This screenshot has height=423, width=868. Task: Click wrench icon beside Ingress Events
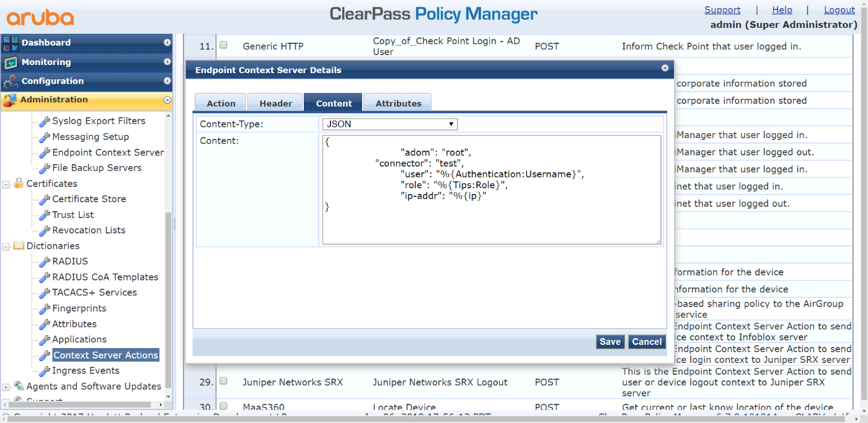click(45, 371)
